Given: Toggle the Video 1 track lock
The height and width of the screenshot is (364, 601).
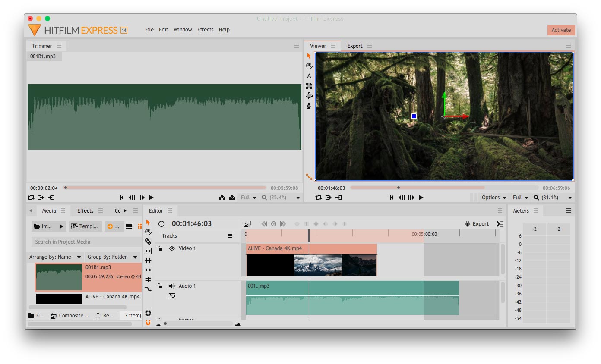Looking at the screenshot, I should click(x=160, y=248).
